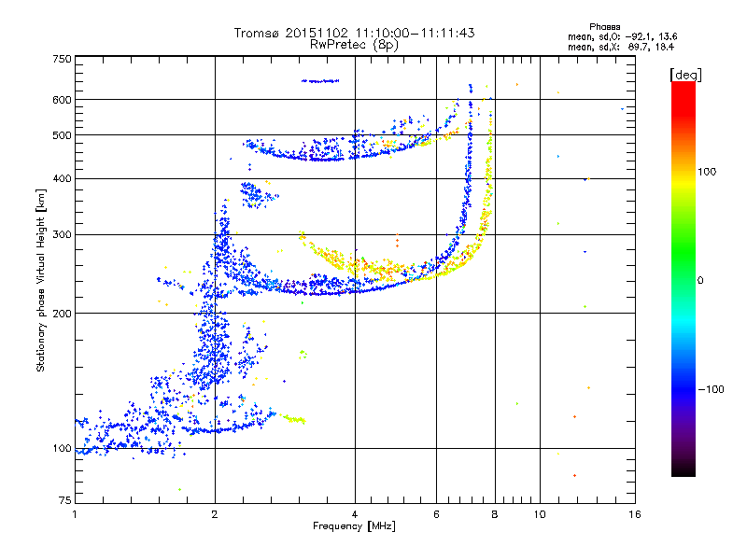Click the "Stationary phase Virtual Height [km]" axis label
Image resolution: width=747 pixels, height=560 pixels.
[40, 280]
